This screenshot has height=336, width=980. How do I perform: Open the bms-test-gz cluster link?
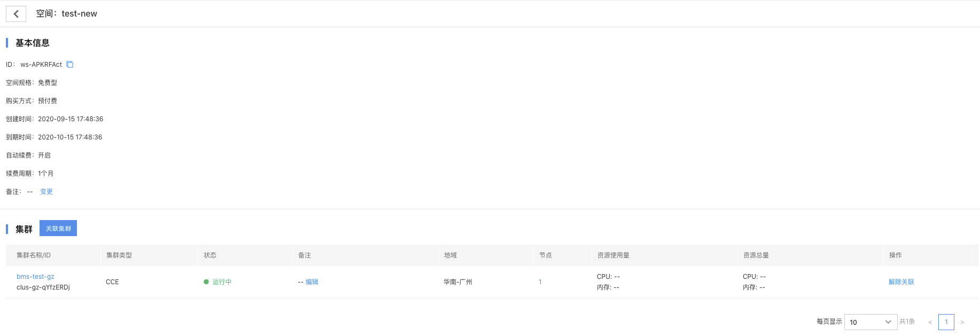click(x=35, y=277)
